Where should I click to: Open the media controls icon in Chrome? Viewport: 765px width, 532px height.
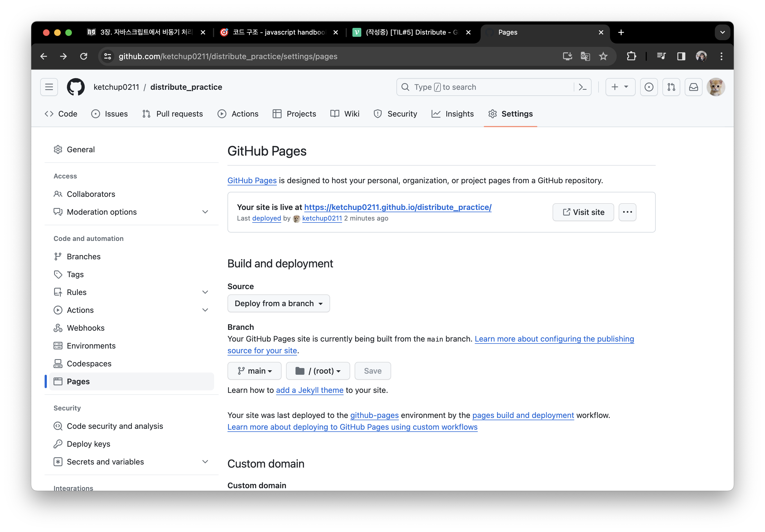click(x=661, y=56)
